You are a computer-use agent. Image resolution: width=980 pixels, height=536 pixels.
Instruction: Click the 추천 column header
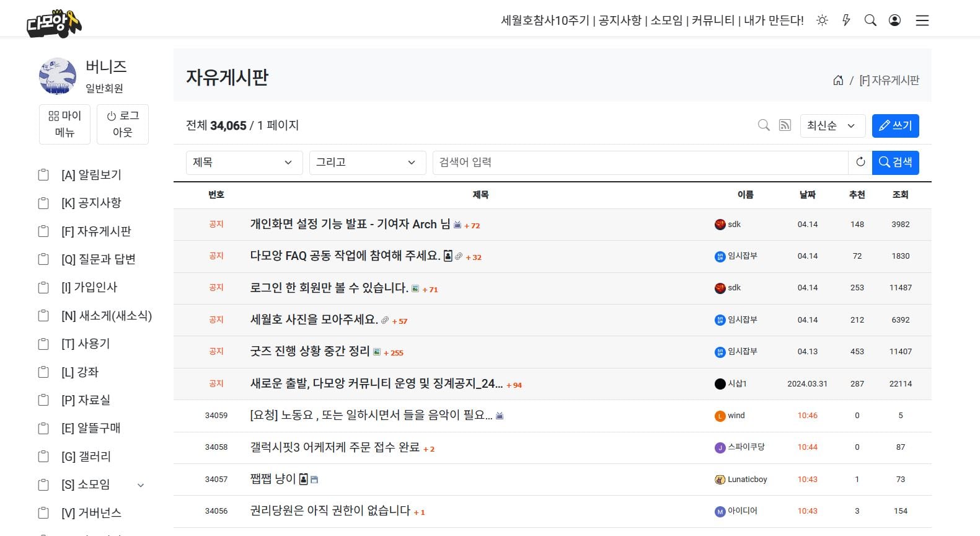pos(857,195)
